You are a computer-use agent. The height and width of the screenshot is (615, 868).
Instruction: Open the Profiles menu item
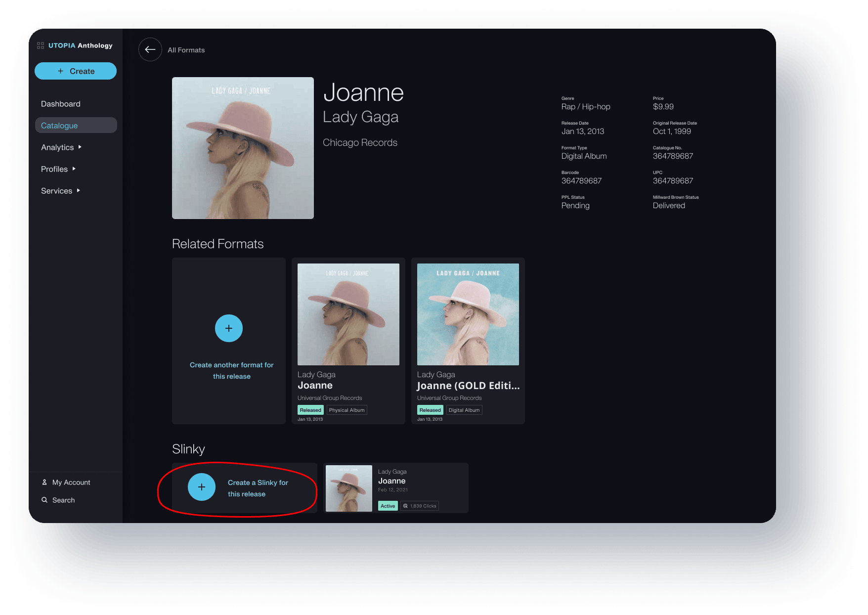click(54, 169)
